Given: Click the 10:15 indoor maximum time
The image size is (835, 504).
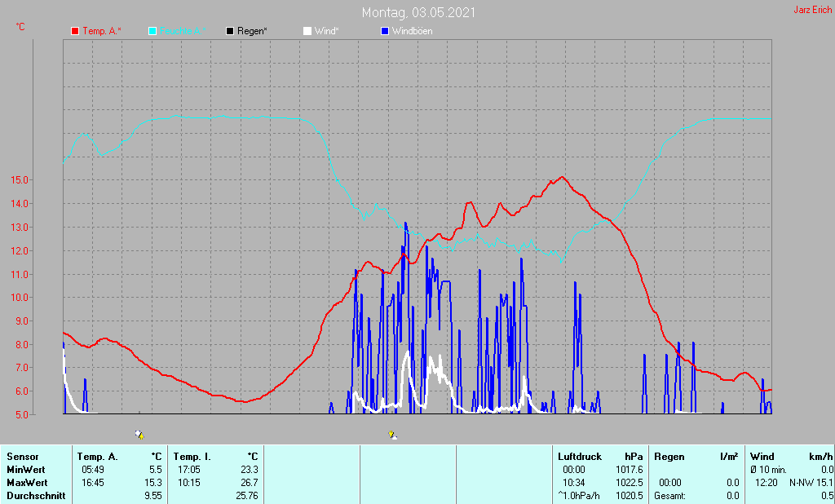Looking at the screenshot, I should point(189,482).
